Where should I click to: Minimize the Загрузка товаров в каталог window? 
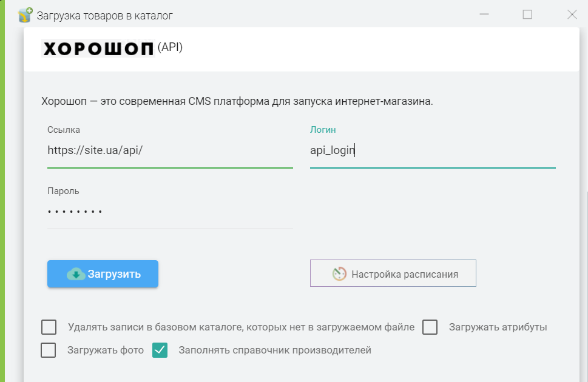point(484,15)
